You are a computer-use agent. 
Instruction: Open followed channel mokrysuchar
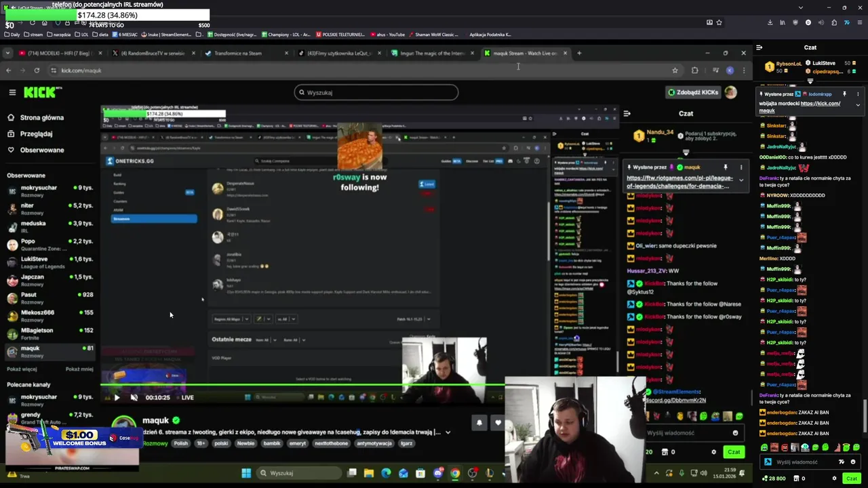(50, 190)
